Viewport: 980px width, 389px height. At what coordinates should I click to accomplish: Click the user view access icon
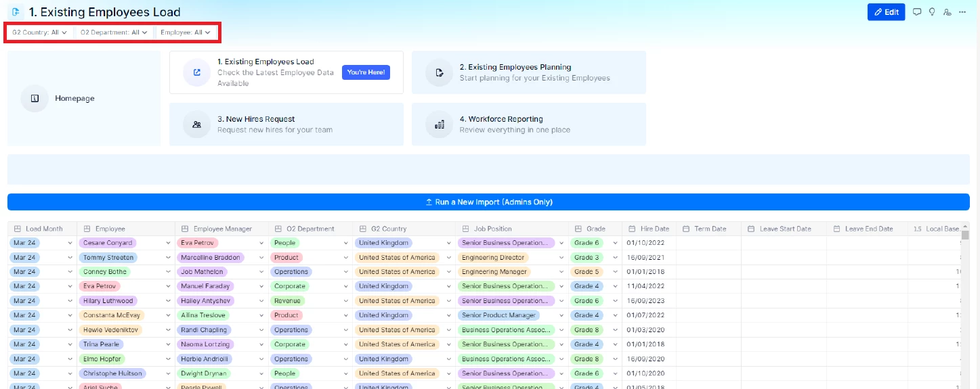(947, 12)
